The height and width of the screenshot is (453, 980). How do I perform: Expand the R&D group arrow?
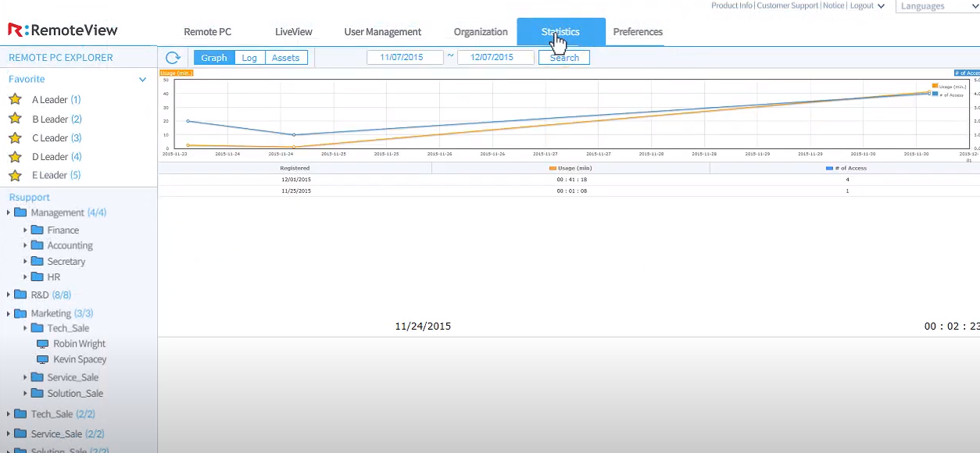pyautogui.click(x=9, y=294)
